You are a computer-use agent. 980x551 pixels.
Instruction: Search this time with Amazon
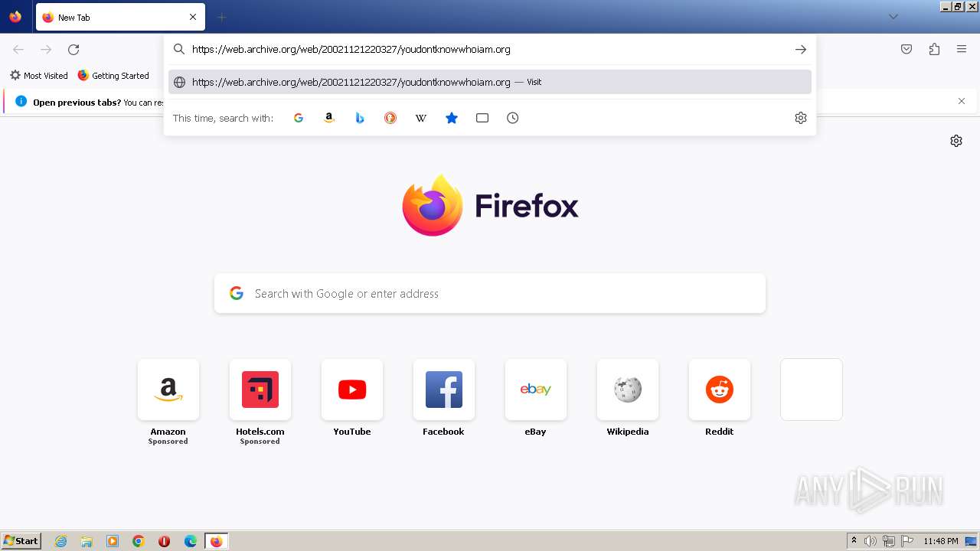pyautogui.click(x=329, y=118)
